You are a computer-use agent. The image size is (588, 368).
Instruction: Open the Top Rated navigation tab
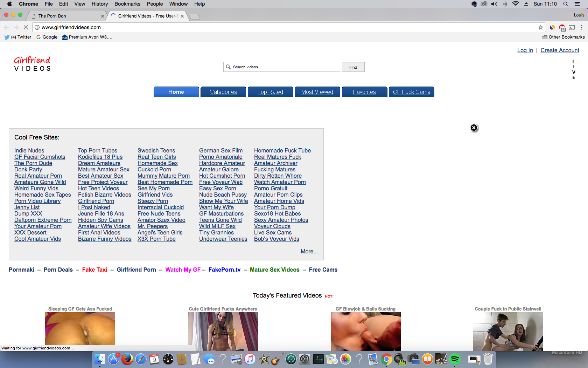tap(271, 92)
